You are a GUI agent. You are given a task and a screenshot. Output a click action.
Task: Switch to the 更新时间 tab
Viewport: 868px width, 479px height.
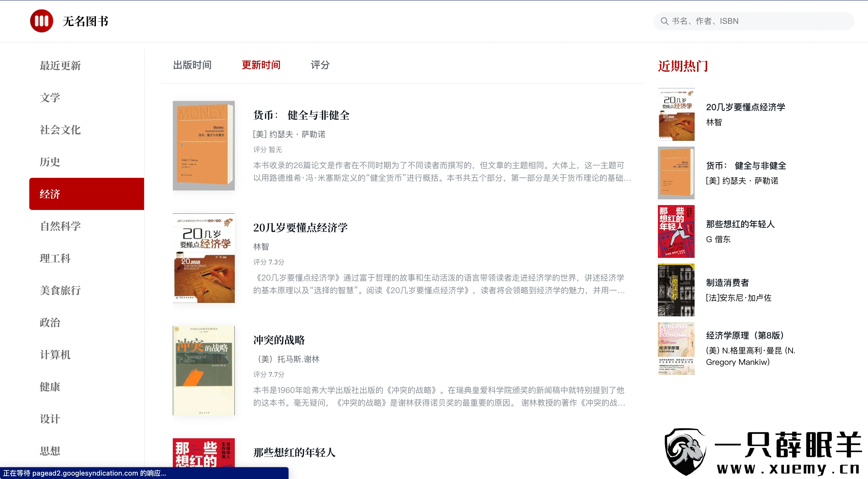click(x=261, y=65)
